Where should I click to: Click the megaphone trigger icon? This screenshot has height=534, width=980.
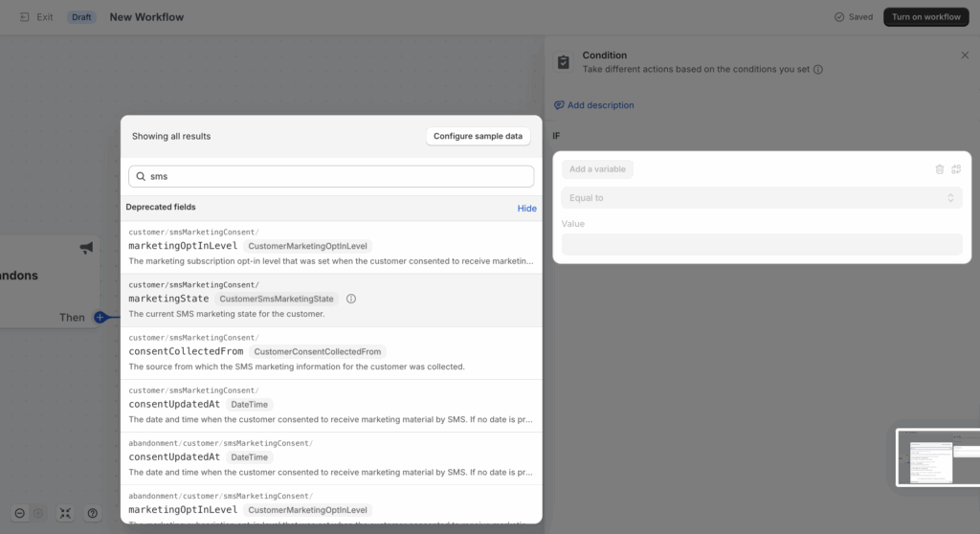pyautogui.click(x=86, y=248)
